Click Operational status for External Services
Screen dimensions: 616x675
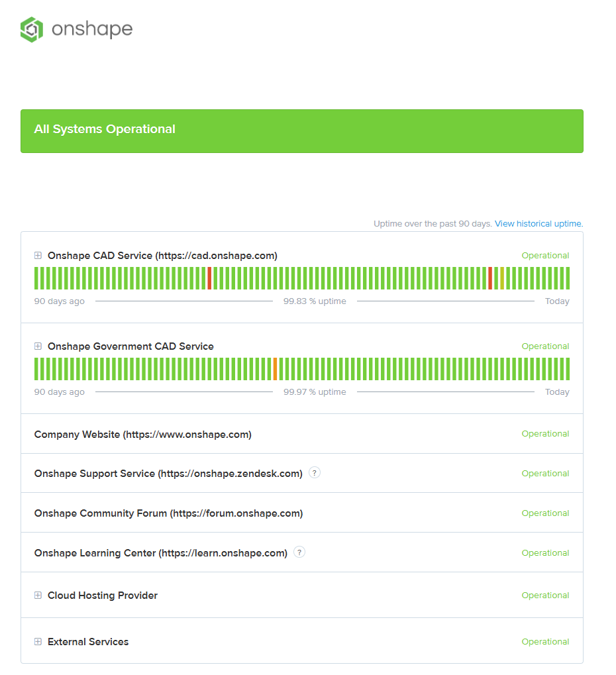point(545,641)
